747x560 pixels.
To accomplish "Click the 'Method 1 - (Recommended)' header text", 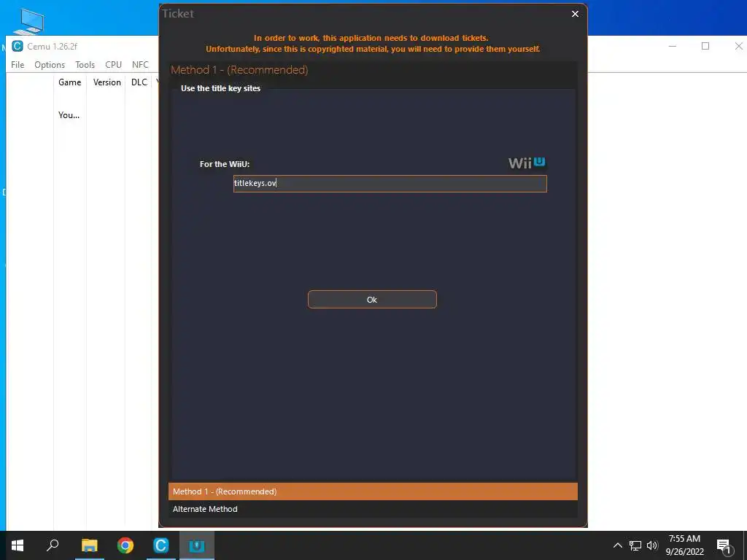I will tap(239, 70).
